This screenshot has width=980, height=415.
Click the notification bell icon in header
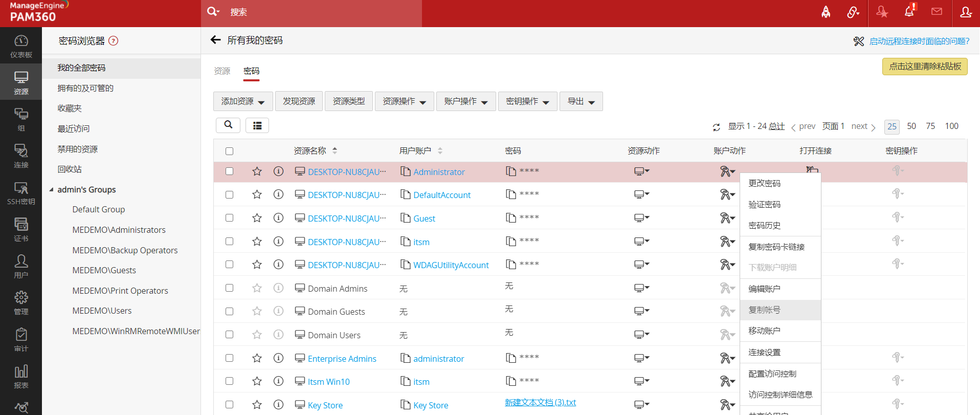click(909, 11)
